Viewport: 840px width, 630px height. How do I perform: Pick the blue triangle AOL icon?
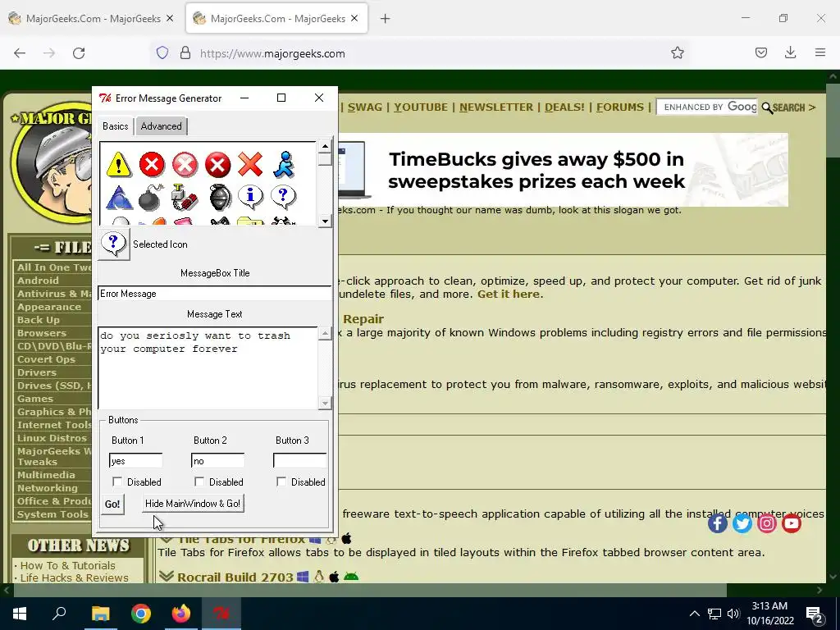tap(119, 198)
